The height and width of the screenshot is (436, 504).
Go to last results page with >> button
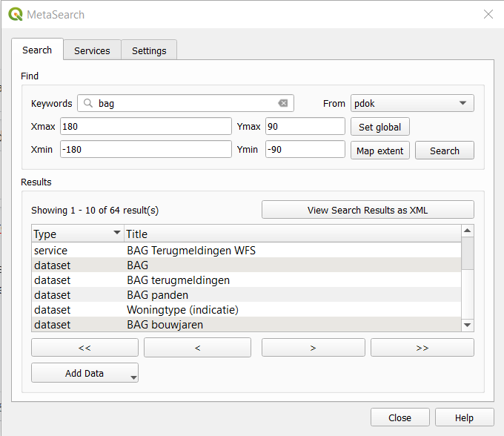click(x=422, y=348)
